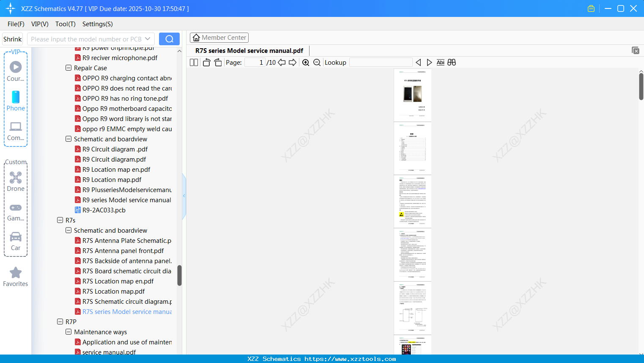Open R7S Antenna Plate Schematic file
Viewport: 644px width, 363px height.
click(x=127, y=240)
